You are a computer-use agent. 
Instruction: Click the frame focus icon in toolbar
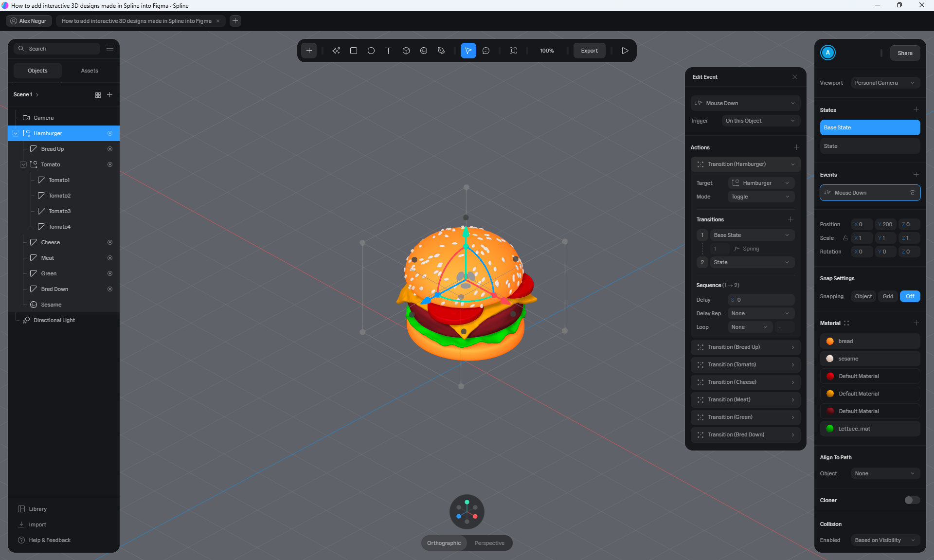[513, 51]
